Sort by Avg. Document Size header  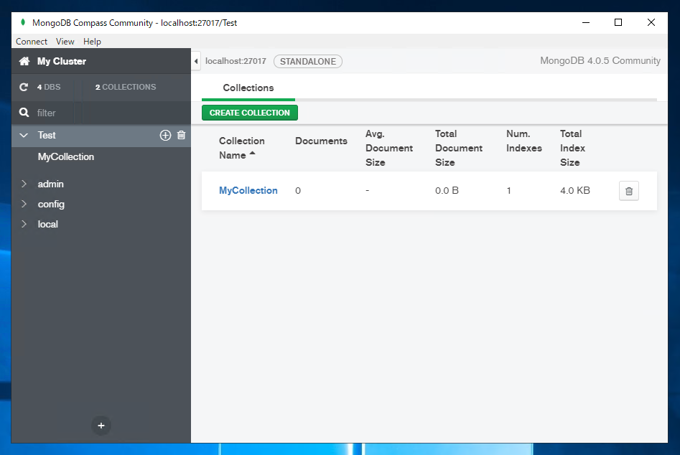click(389, 148)
